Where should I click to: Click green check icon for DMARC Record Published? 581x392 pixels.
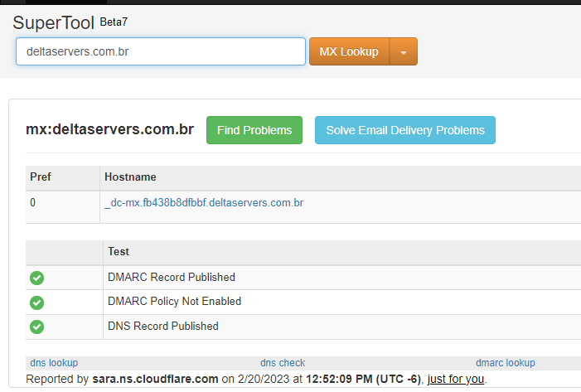[x=37, y=278]
